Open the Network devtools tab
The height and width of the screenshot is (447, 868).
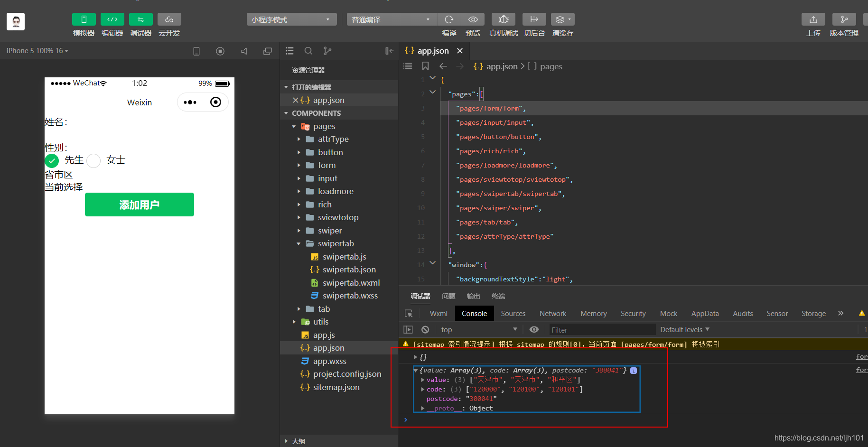553,314
